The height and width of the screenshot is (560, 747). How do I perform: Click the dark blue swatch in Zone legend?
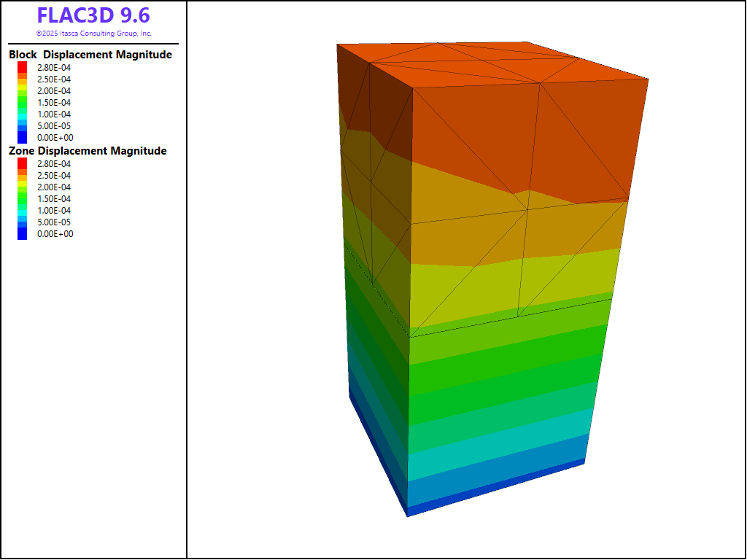pos(22,233)
